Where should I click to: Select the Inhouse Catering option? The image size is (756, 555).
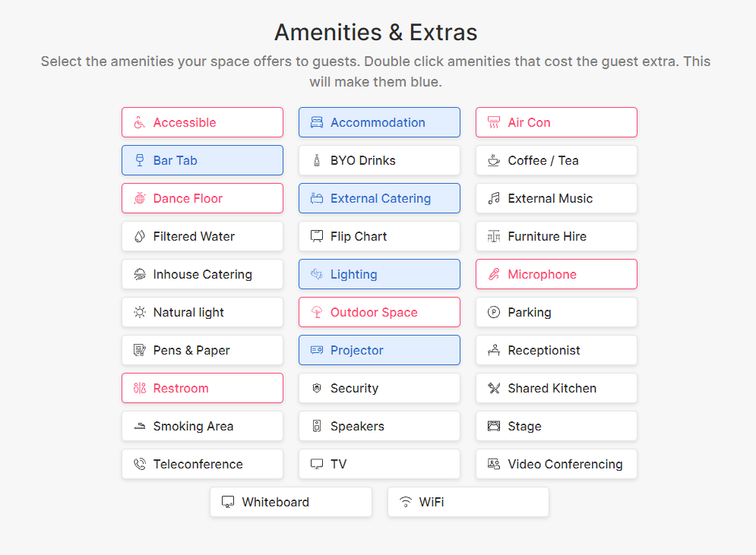coord(203,274)
